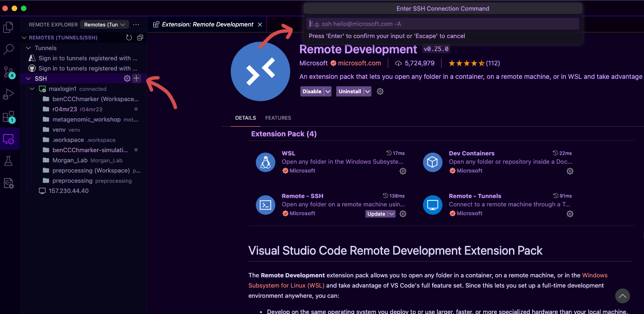Close the Extension: Remote Development tab
This screenshot has width=644, height=314.
coord(260,25)
